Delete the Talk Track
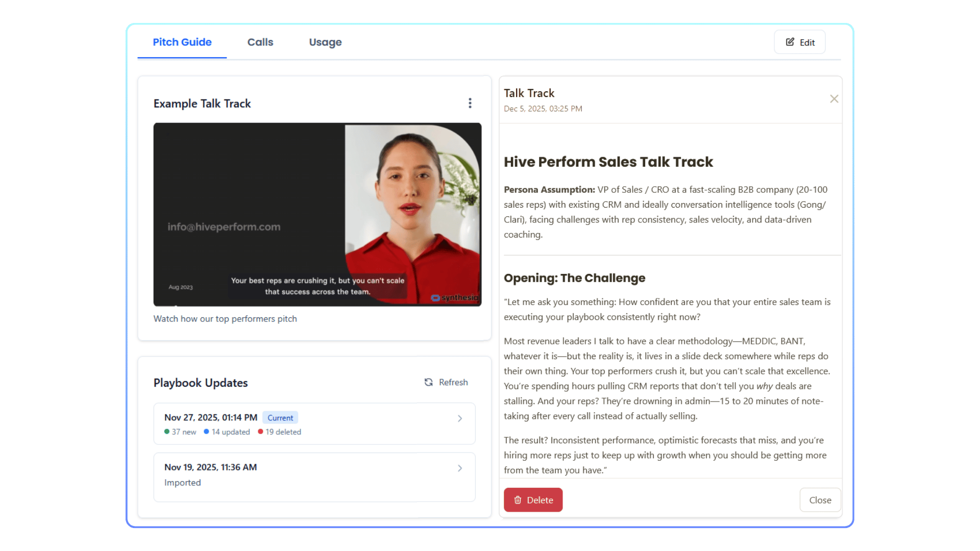This screenshot has width=980, height=551. pos(533,500)
